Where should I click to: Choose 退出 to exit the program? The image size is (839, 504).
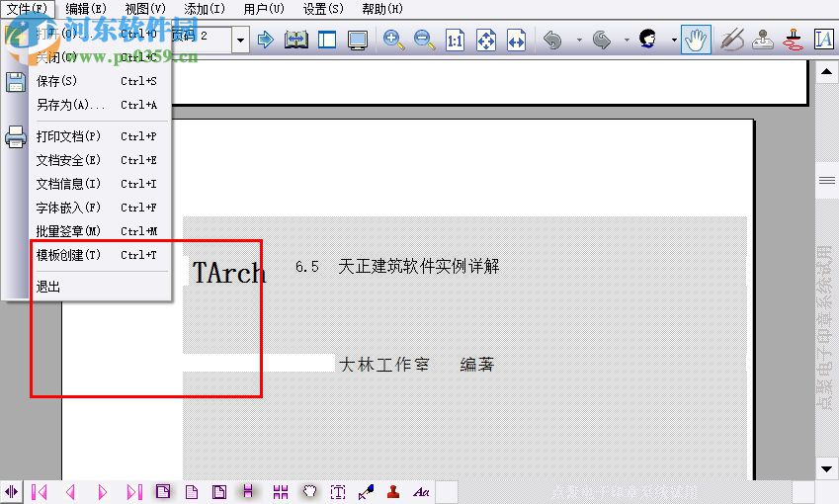100,287
